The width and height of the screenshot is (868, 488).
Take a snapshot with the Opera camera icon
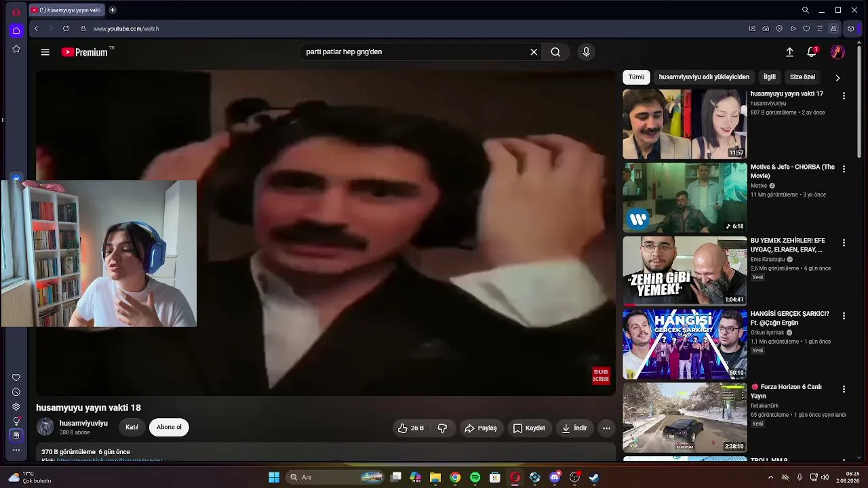pyautogui.click(x=766, y=28)
